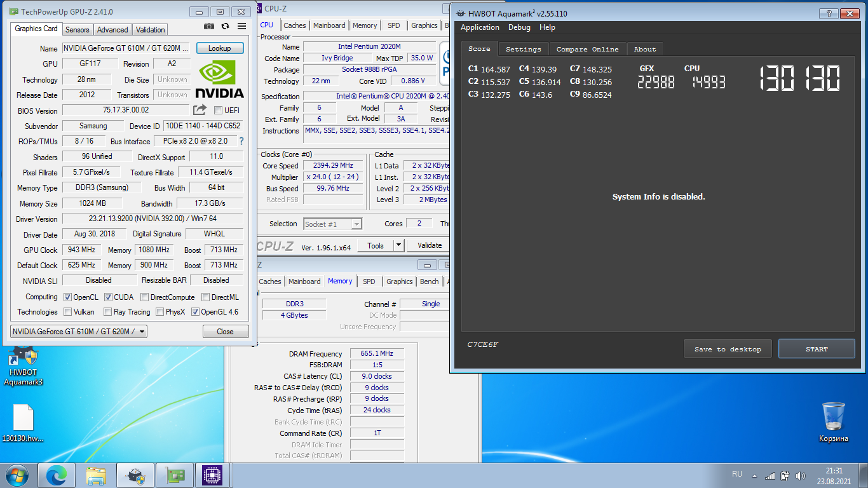Click the volume speaker tray icon

(801, 475)
